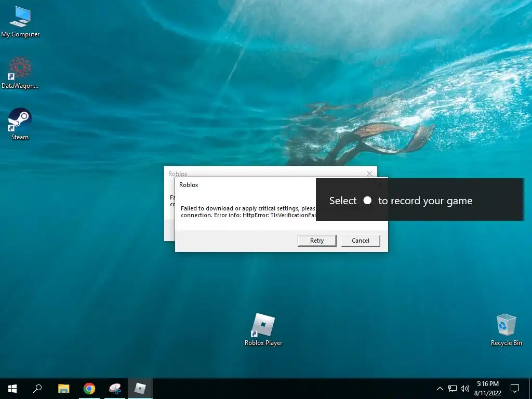
Task: Open the My Computer desktop icon
Action: click(20, 21)
